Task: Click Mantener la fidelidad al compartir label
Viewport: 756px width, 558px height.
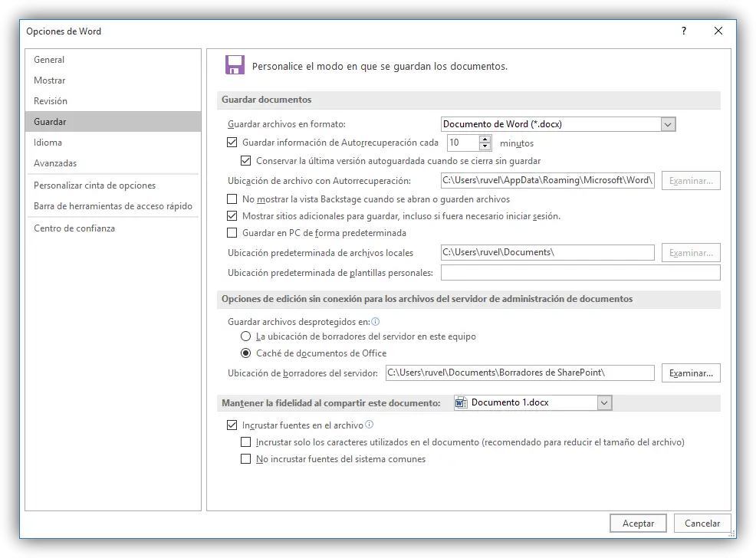Action: [x=330, y=403]
